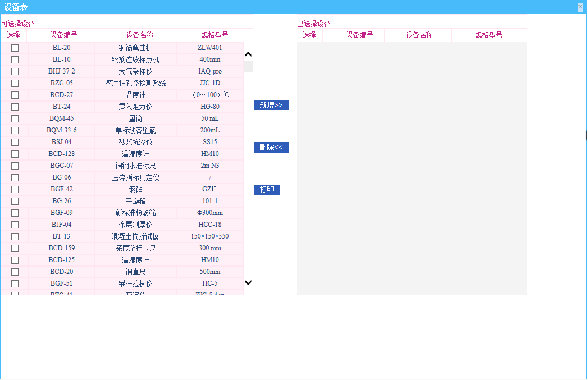588x380 pixels.
Task: Check the 混凝土抗折试模 checkbox
Action: coord(14,236)
